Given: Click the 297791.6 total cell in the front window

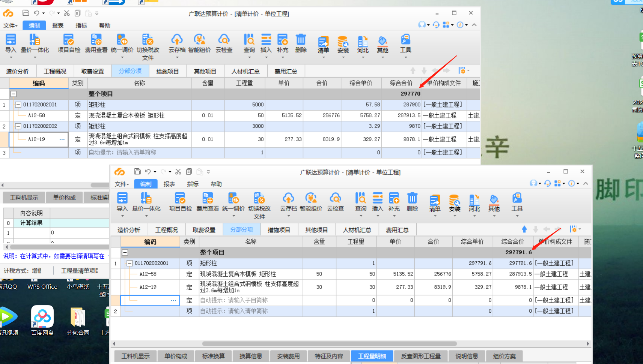Looking at the screenshot, I should point(513,252).
